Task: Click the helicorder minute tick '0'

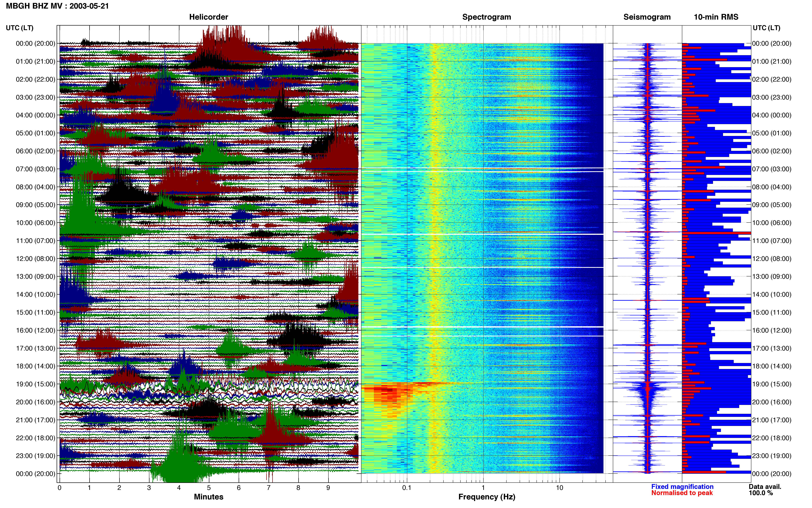Action: tap(59, 488)
